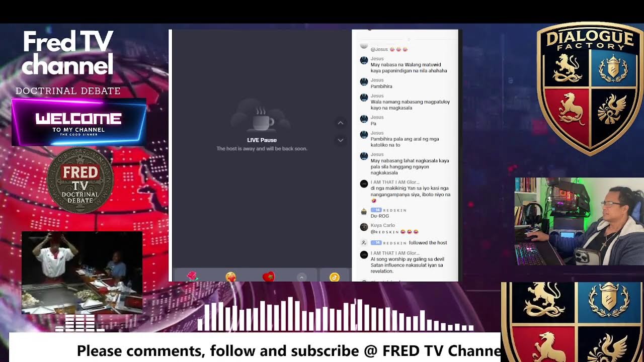Open username 'REDSKIN' above 'Du-ROG'
644x362 pixels.
coord(394,210)
